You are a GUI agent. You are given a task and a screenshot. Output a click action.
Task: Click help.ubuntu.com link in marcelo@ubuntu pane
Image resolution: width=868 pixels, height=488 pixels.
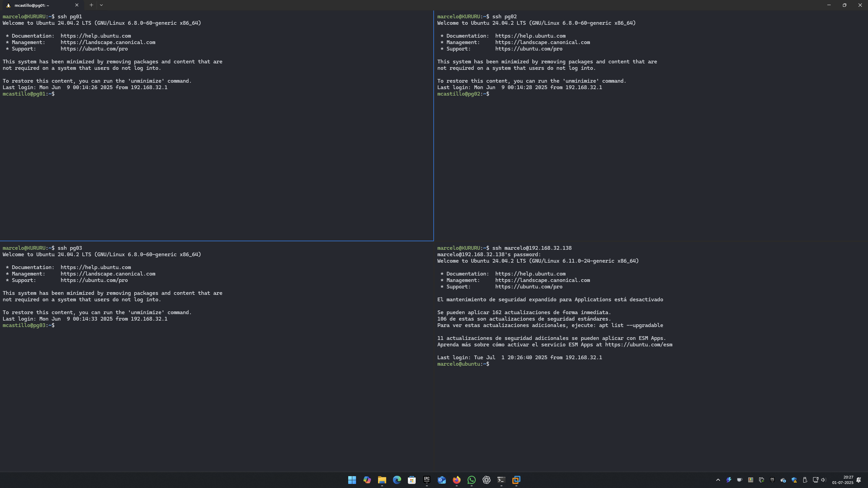pyautogui.click(x=530, y=274)
